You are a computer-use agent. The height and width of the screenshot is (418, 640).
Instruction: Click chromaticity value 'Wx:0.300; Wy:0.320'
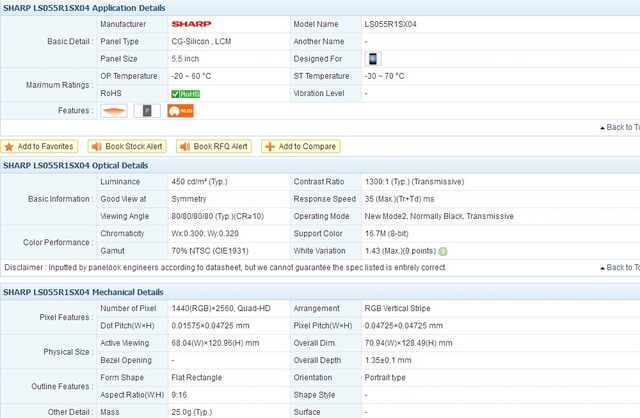205,233
